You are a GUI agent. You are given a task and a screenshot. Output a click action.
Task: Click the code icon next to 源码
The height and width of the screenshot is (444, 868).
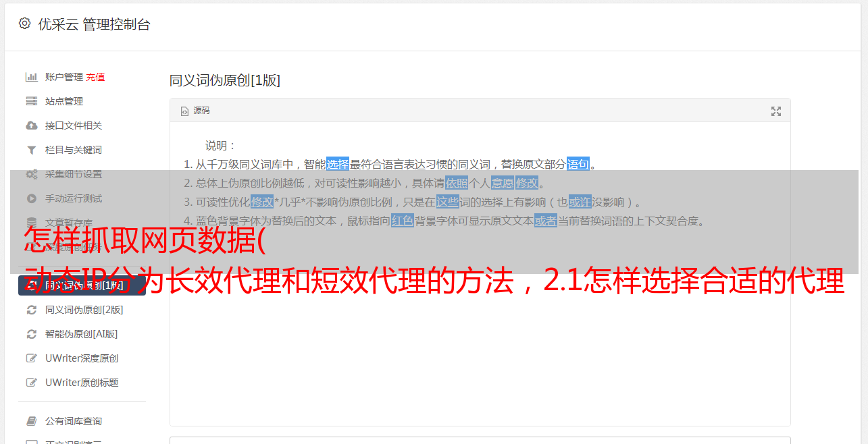coord(184,111)
